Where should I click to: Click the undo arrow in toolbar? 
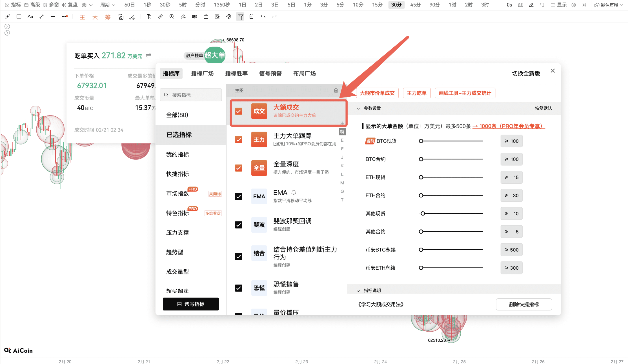click(263, 17)
